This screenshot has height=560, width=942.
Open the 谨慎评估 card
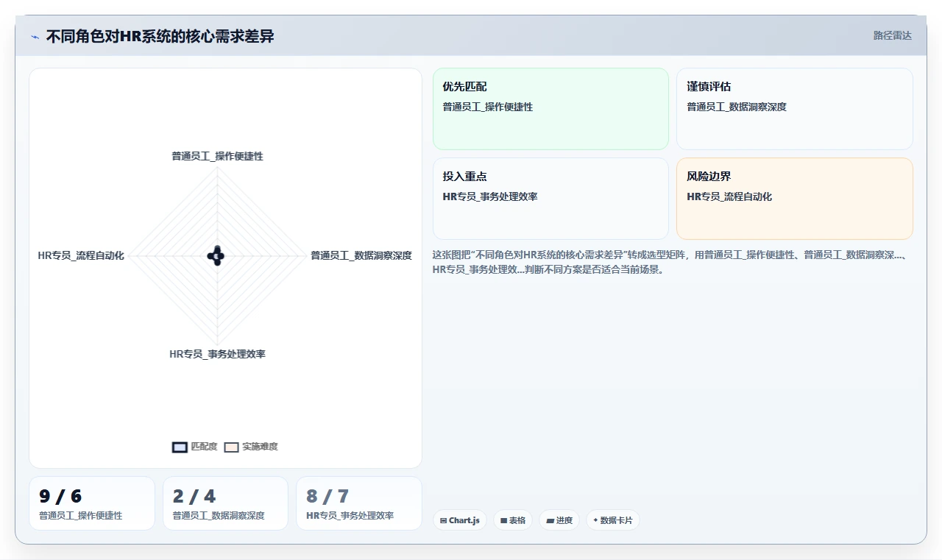[795, 109]
